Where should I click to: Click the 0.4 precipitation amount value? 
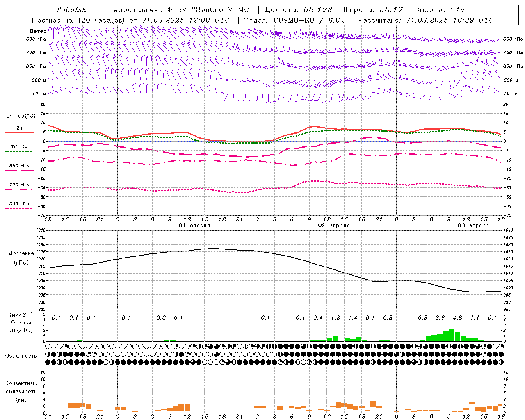click(318, 318)
